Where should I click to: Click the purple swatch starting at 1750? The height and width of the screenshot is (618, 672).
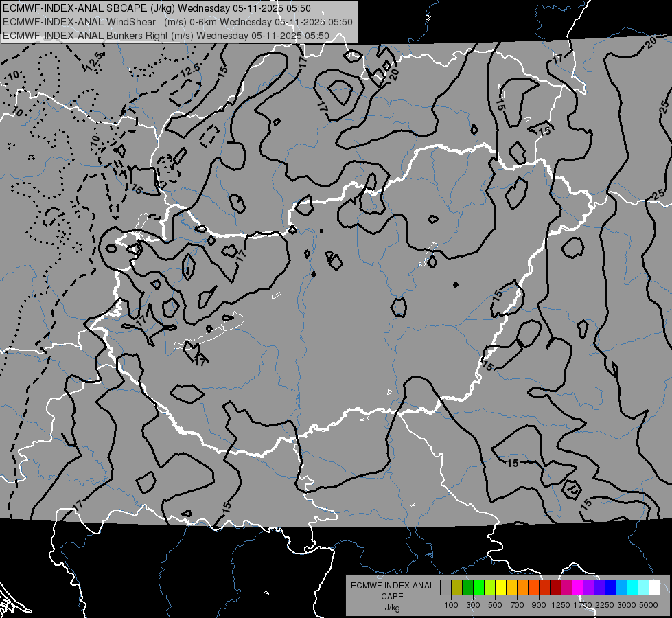point(588,588)
